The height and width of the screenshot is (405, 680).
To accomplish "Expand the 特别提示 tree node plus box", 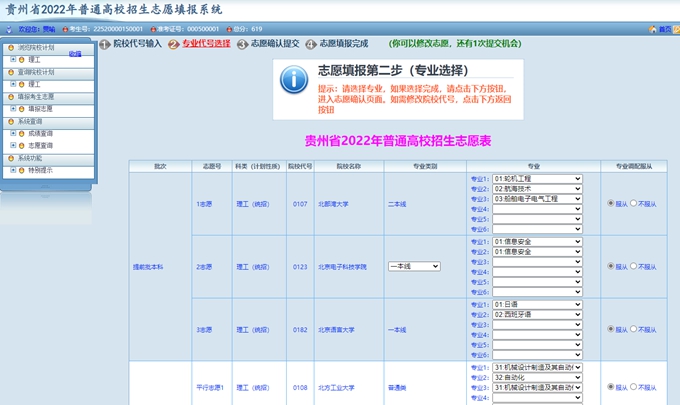I will [x=13, y=170].
